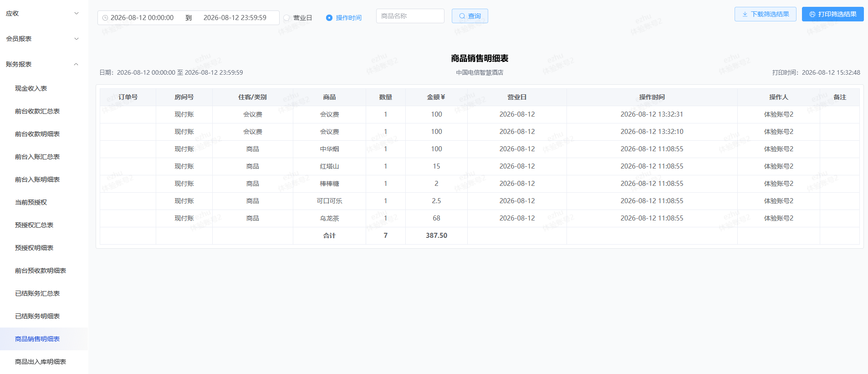Click the 住客/类别 column header

click(x=252, y=97)
